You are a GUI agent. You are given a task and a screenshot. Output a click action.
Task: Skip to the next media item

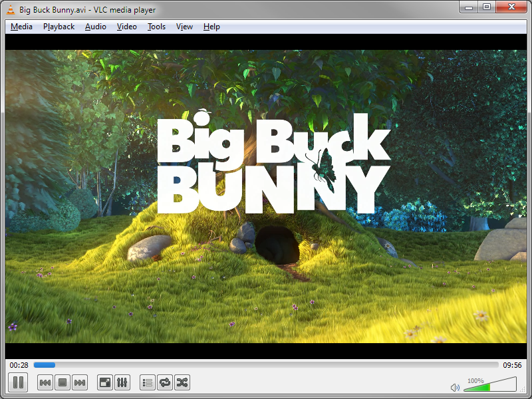[x=79, y=382]
